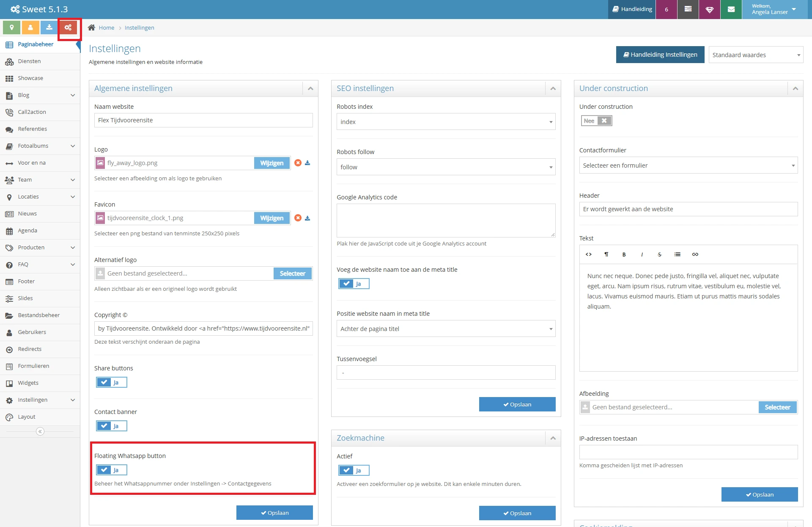Image resolution: width=812 pixels, height=527 pixels.
Task: Collapse the sidebar with the double-arrow icon
Action: point(40,431)
